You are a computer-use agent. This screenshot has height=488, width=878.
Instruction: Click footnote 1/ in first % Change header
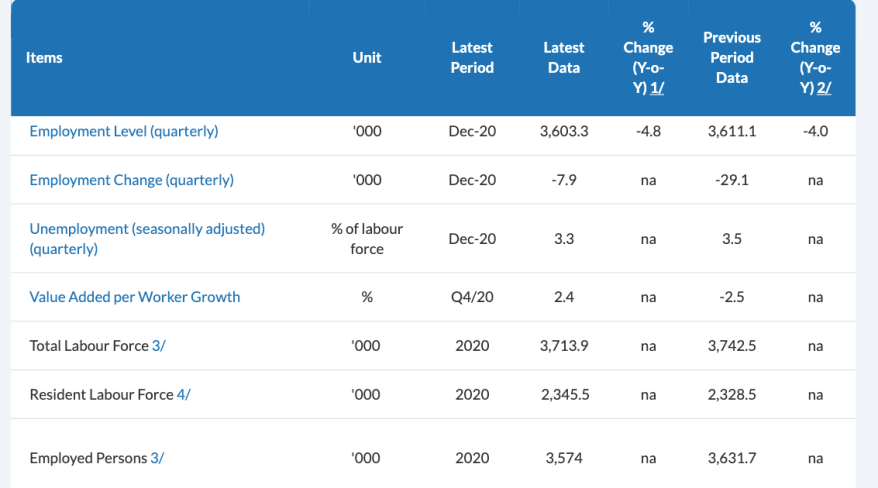656,87
